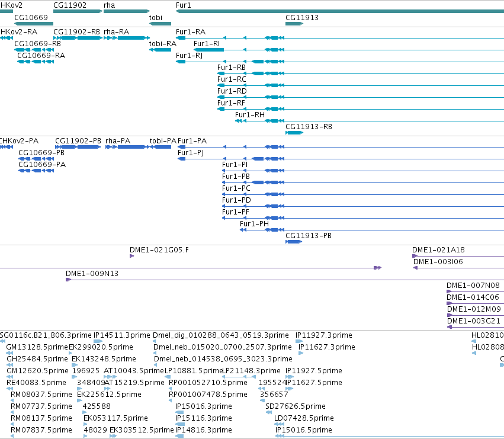This screenshot has width=504, height=439.
Task: Select EST EK053117.5prime label
Action: pos(115,418)
